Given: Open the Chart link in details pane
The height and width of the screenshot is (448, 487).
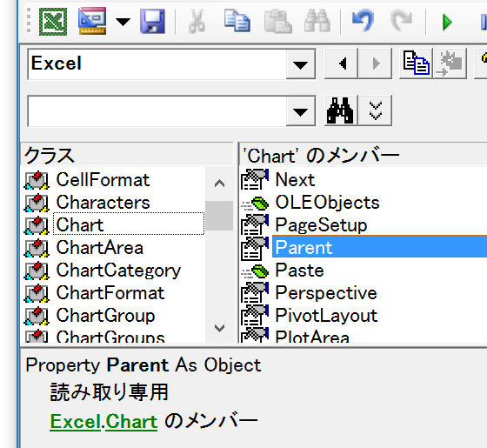Looking at the screenshot, I should point(131,421).
